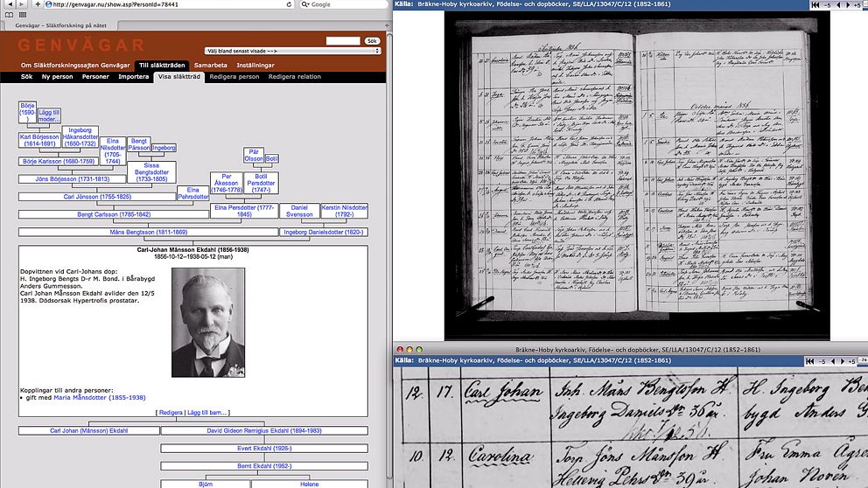Reload the page with the refresh icon

coord(291,4)
